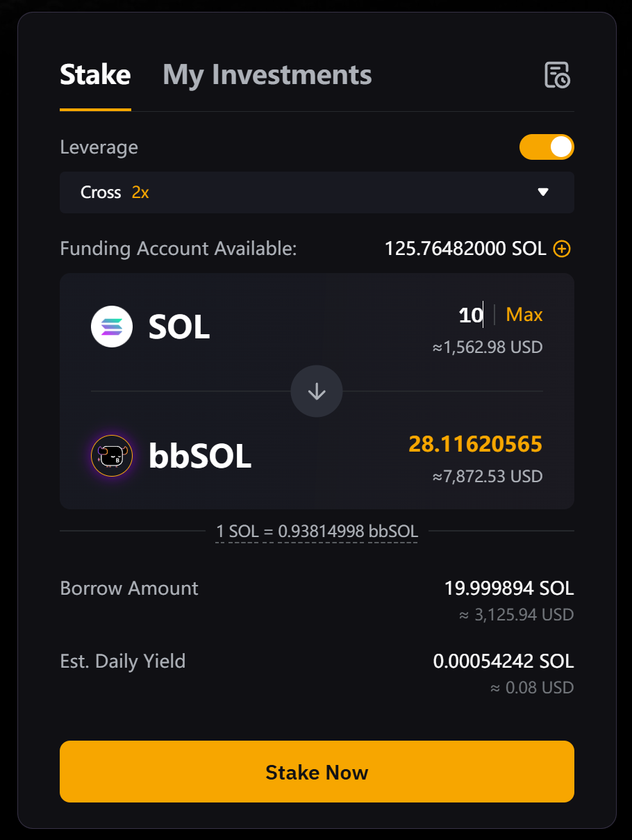Click the down-arrow swap circle icon
The width and height of the screenshot is (632, 840).
(x=317, y=391)
